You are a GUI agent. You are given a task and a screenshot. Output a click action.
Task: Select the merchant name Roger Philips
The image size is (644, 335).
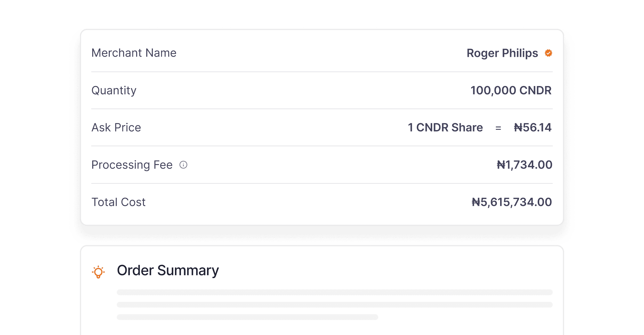[502, 53]
